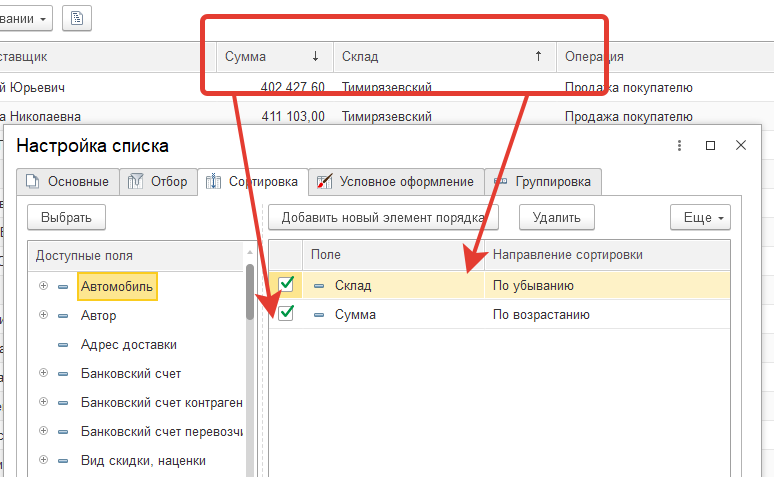Click Добавить новый элемент порядка button
This screenshot has width=774, height=477.
click(383, 217)
